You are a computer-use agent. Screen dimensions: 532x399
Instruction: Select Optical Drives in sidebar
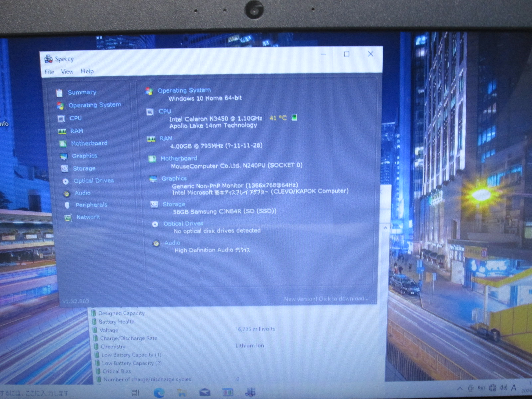pyautogui.click(x=94, y=181)
